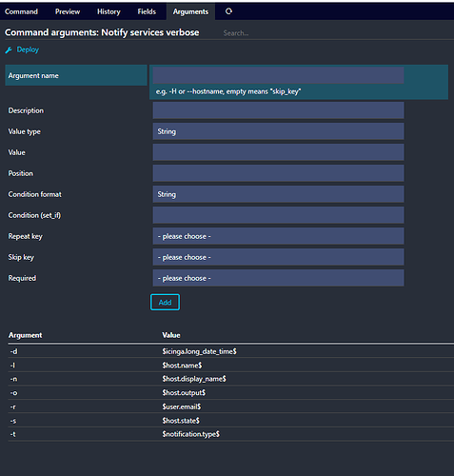Select the -r $user.email$ argument row

pyautogui.click(x=231, y=407)
